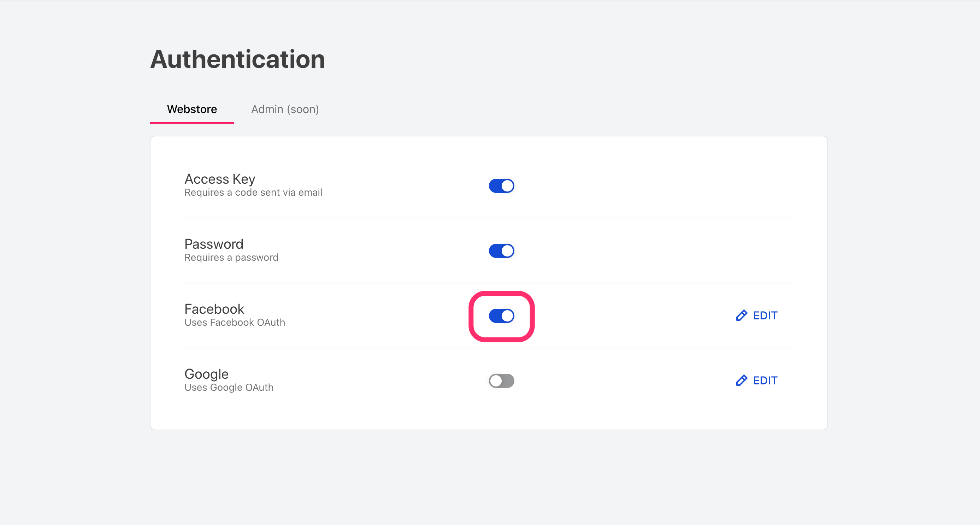Click the Facebook method title
This screenshot has height=525, width=980.
(x=214, y=309)
